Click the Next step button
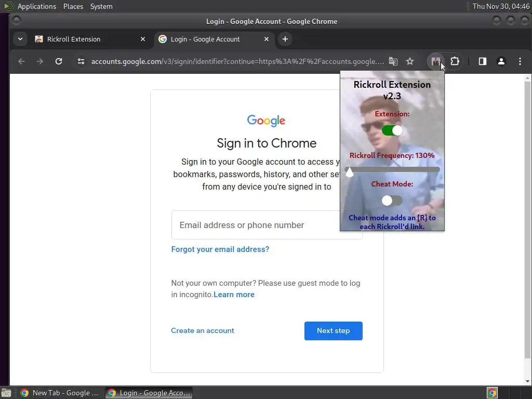Screen dimensions: 532x399 pyautogui.click(x=333, y=331)
